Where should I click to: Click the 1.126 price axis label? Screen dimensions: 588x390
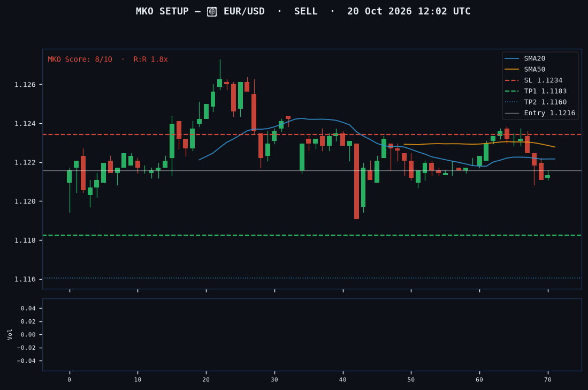click(x=25, y=85)
